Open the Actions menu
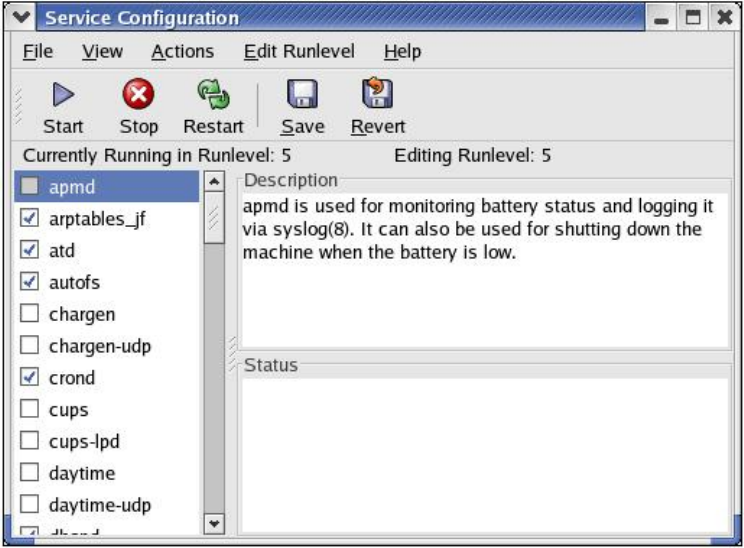This screenshot has width=744, height=548. click(182, 51)
